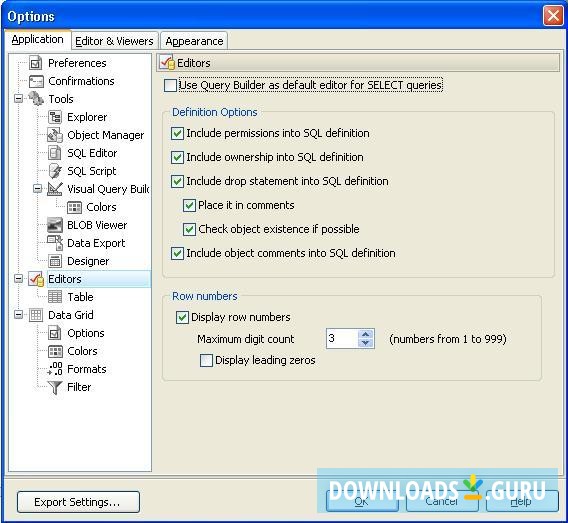
Task: Toggle Place it in comments checkbox
Action: click(189, 205)
